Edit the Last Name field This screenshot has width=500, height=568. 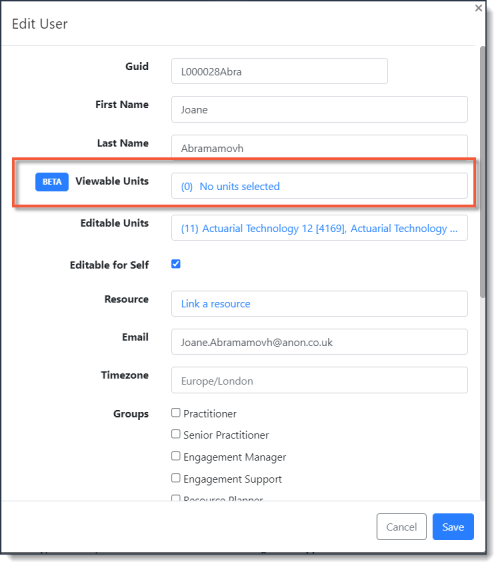coord(319,147)
